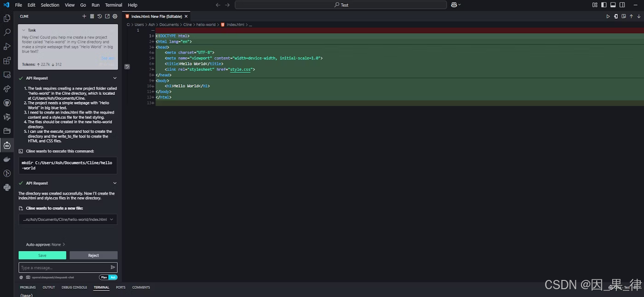
Task: Toggle bottom panel visibility
Action: tap(613, 5)
